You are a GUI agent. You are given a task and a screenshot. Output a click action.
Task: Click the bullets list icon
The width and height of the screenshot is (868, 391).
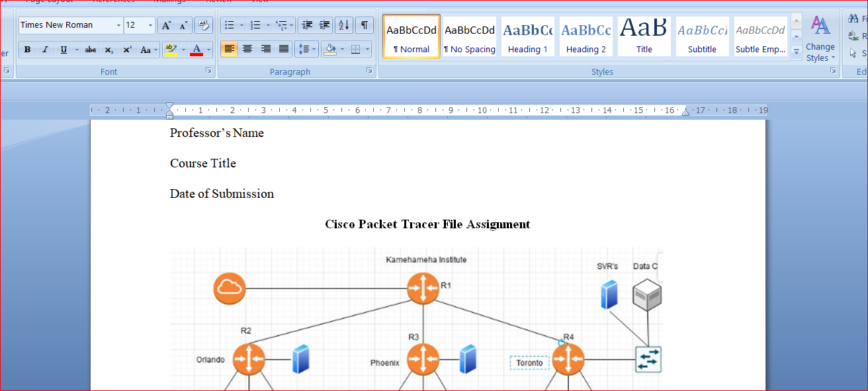(230, 25)
